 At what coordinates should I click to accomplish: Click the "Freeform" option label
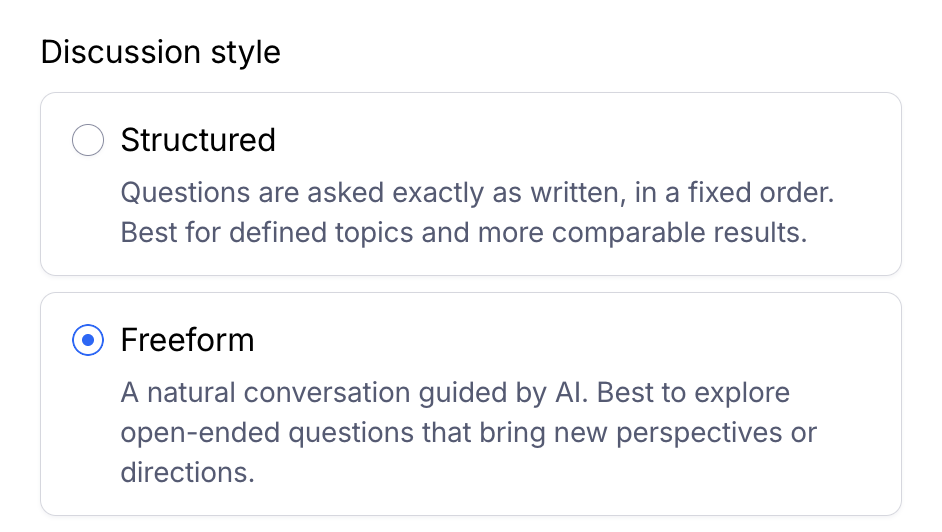click(x=187, y=341)
